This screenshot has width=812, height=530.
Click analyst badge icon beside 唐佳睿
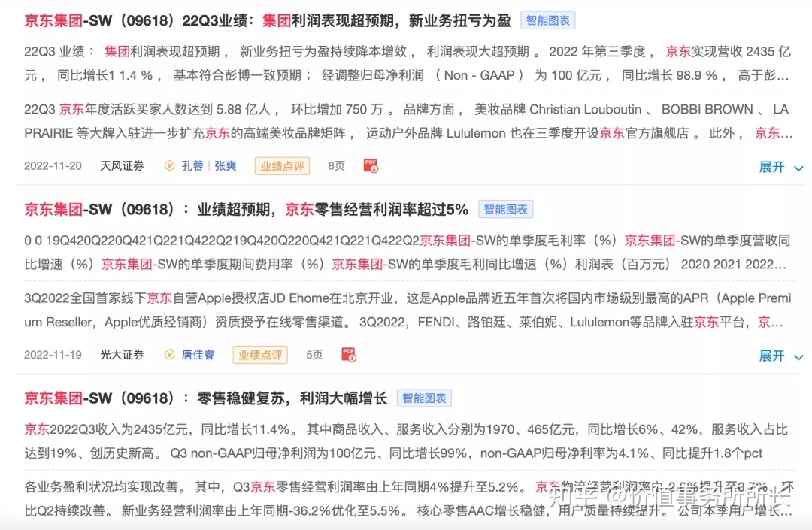170,355
